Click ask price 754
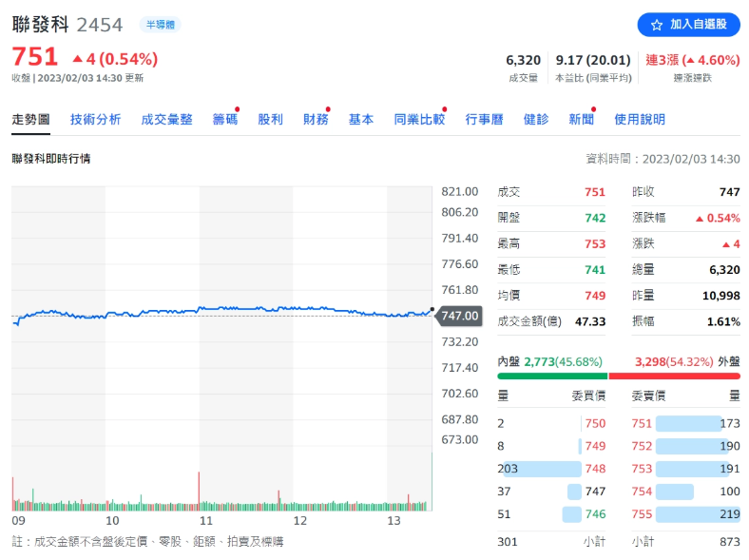 click(642, 492)
